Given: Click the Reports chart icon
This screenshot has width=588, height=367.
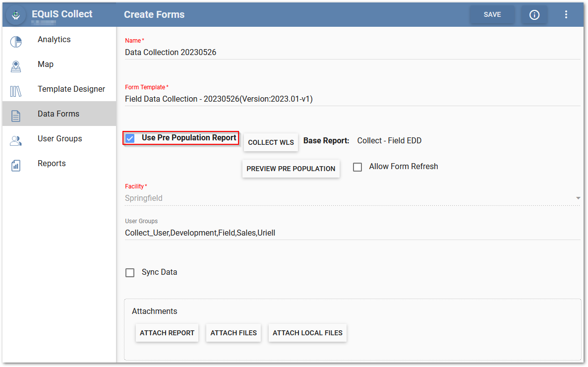Looking at the screenshot, I should click(x=16, y=166).
